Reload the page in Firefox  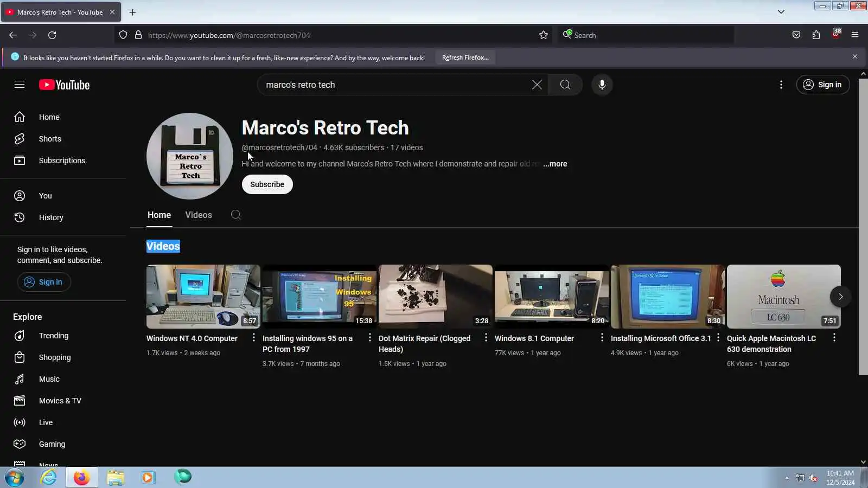click(52, 35)
